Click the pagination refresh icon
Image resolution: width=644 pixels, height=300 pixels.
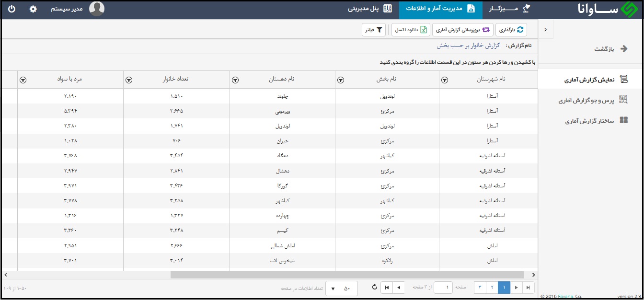tap(374, 287)
